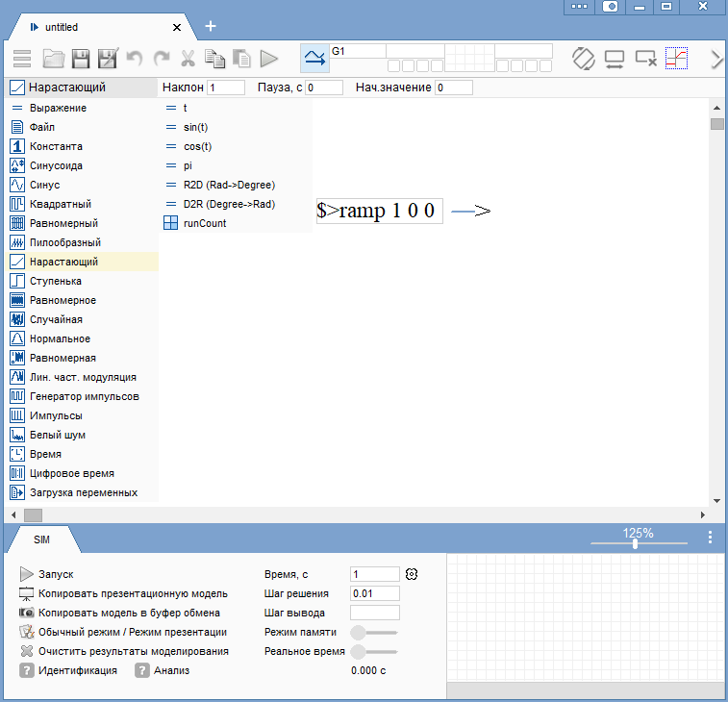
Task: Select the Синус block
Action: [84, 185]
